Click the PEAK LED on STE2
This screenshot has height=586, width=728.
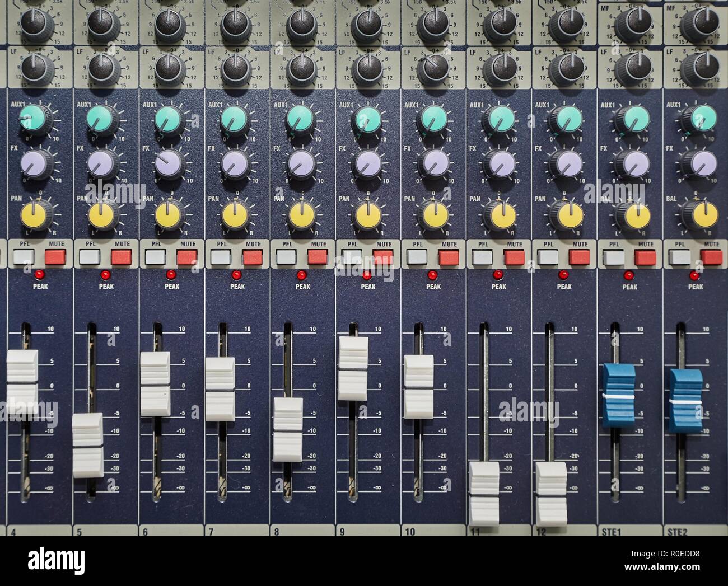point(694,275)
